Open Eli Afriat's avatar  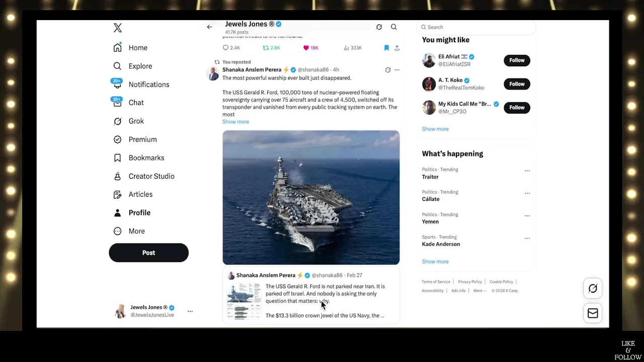pyautogui.click(x=429, y=60)
